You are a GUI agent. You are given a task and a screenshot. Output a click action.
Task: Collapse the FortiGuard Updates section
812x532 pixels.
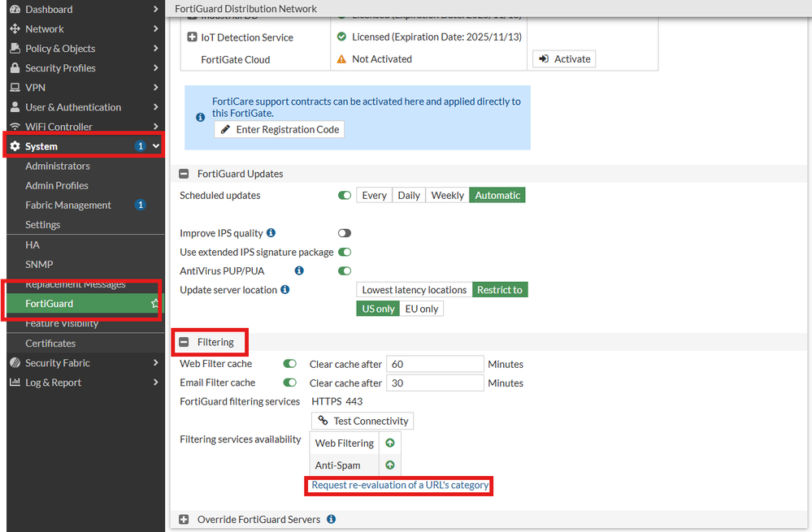point(184,174)
